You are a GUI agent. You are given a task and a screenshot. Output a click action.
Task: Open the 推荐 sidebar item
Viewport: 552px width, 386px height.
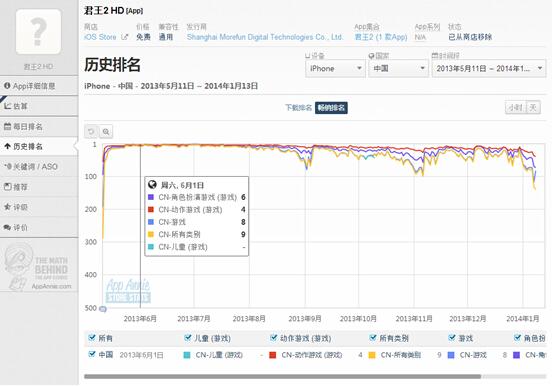(39, 187)
